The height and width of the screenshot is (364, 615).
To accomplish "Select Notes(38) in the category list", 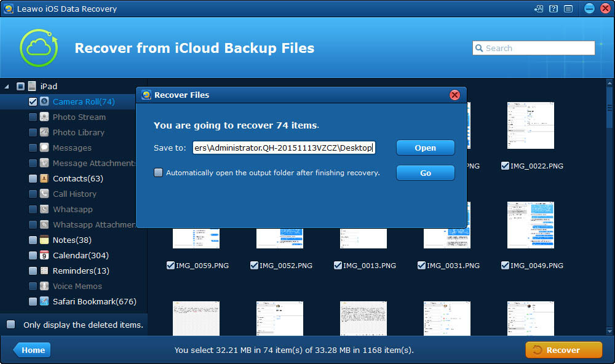I will [72, 240].
